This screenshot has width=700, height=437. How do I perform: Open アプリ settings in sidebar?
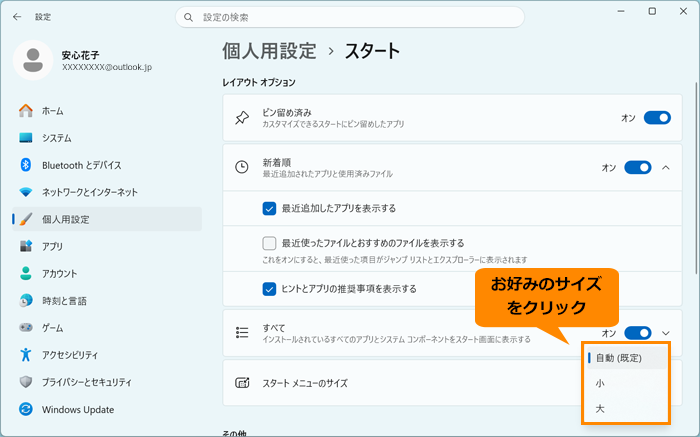107,246
